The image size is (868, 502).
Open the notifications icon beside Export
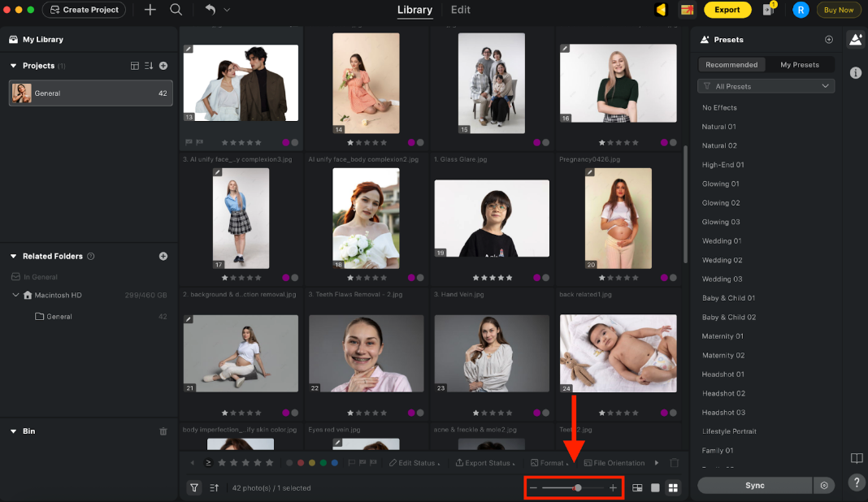coord(769,10)
